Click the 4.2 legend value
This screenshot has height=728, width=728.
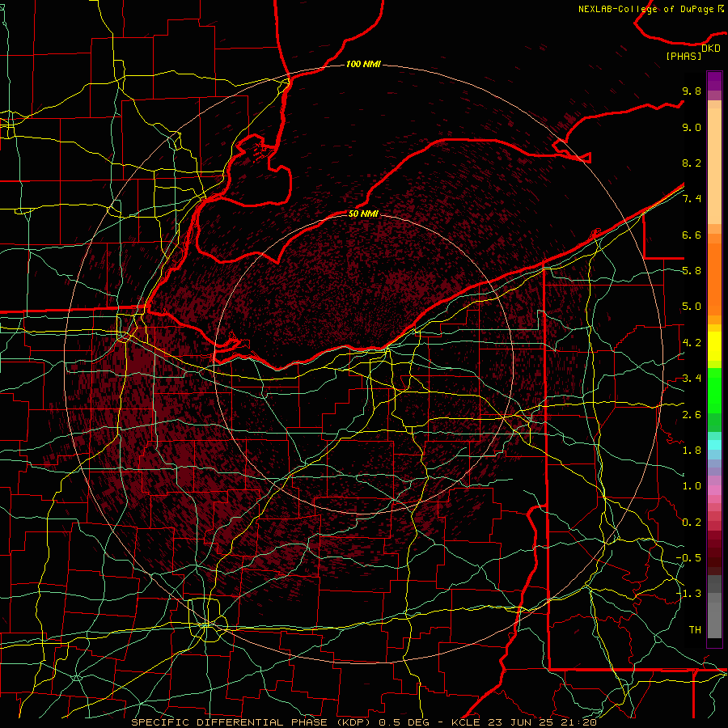coord(692,343)
